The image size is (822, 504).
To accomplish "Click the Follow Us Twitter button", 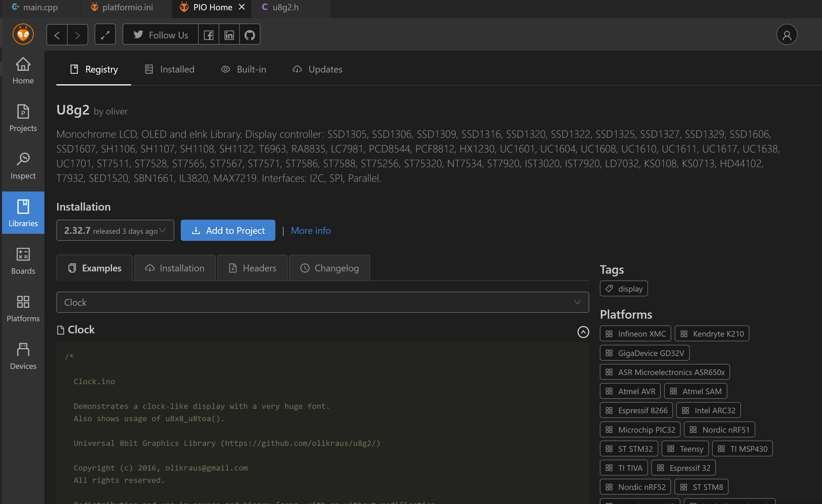I will 160,35.
